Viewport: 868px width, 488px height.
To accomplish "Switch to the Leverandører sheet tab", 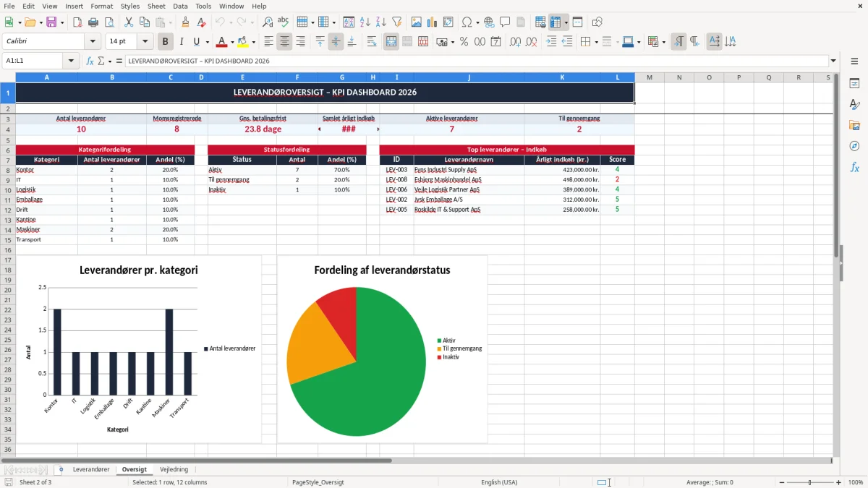I will tap(91, 470).
